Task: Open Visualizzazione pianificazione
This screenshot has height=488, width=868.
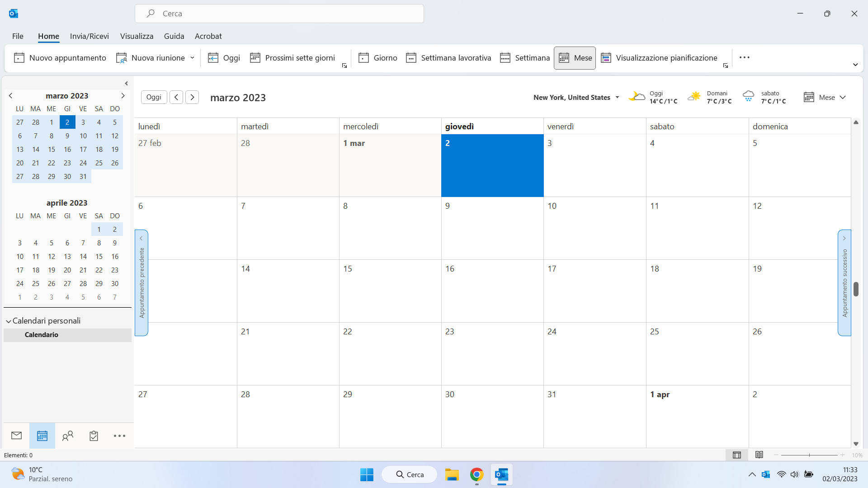Action: [660, 58]
